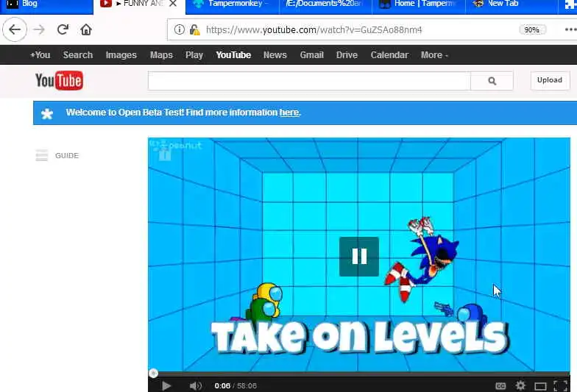Viewport: 577px width, 392px height.
Task: Click the YouTube search magnifier button
Action: pyautogui.click(x=492, y=81)
